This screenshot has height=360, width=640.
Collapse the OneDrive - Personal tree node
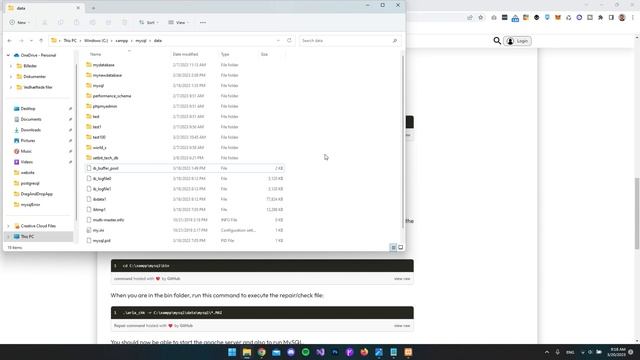8,55
